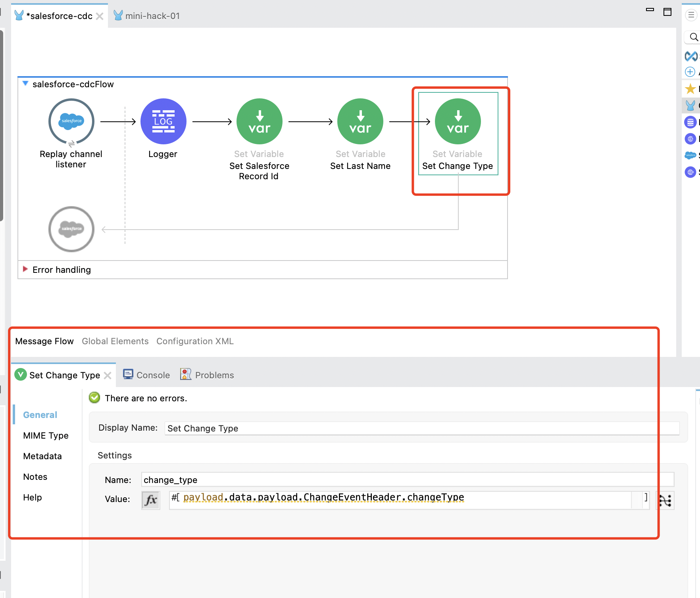Close the Set Change Type properties tab
Viewport: 700px width, 598px height.
(108, 376)
